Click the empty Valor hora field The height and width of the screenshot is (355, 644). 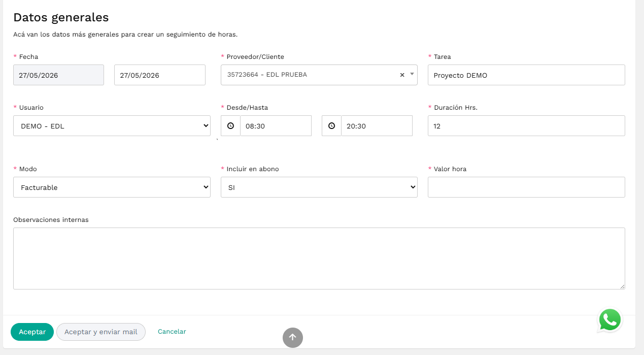click(526, 187)
